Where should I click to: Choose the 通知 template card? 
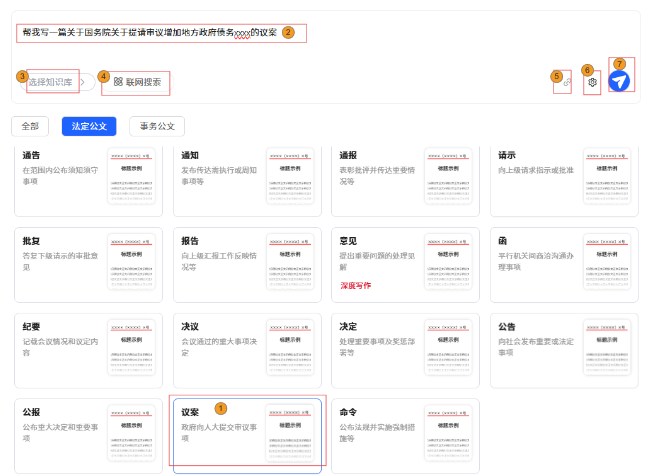pyautogui.click(x=247, y=180)
